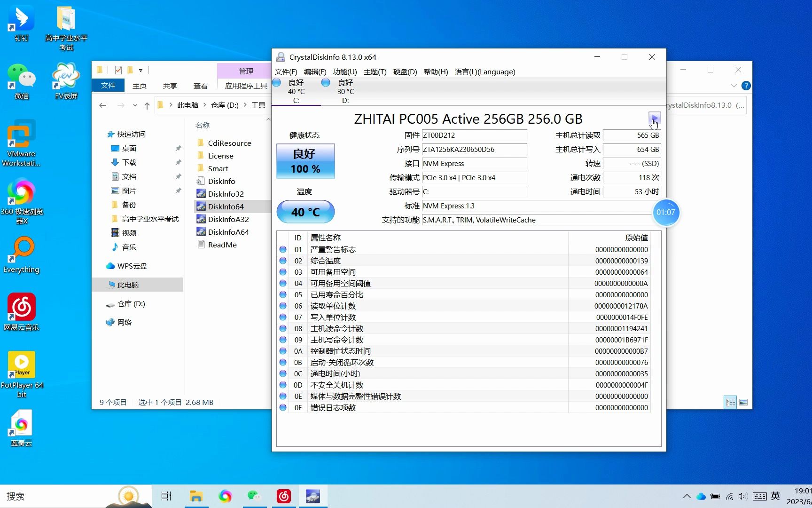
Task: Open the 主题(T) menu
Action: [375, 71]
